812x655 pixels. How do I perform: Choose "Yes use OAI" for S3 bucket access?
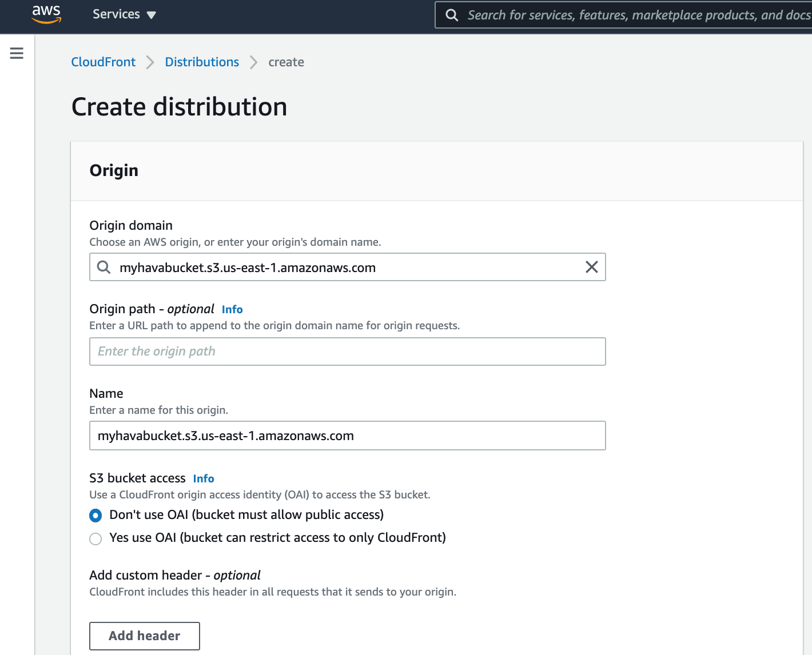coord(95,538)
